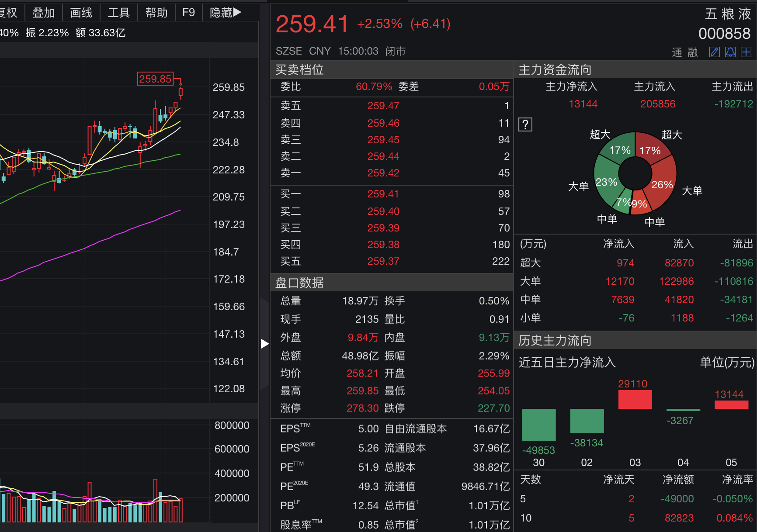The width and height of the screenshot is (757, 532).
Task: Click the 259.85 high label on candlestick chart
Action: pyautogui.click(x=155, y=79)
